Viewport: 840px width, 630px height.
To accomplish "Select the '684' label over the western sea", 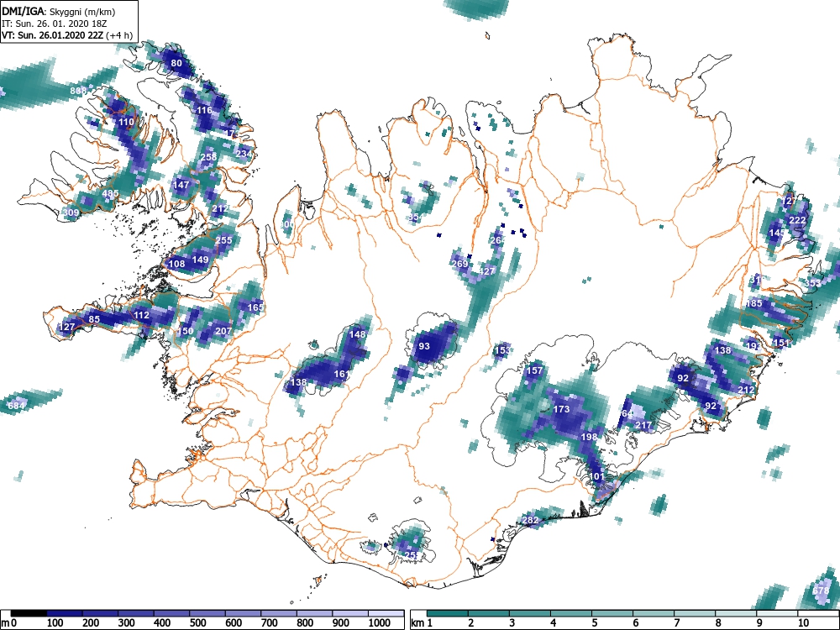I will 15,406.
